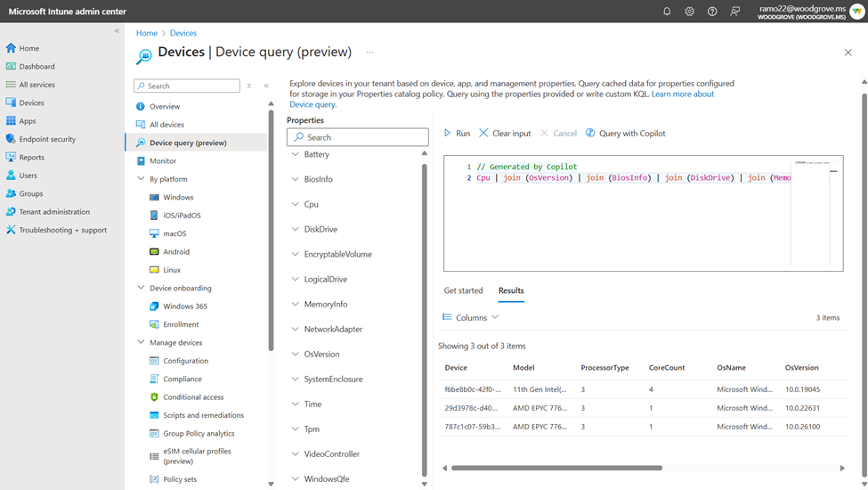Open Scripts and remediations
868x490 pixels.
click(x=203, y=415)
